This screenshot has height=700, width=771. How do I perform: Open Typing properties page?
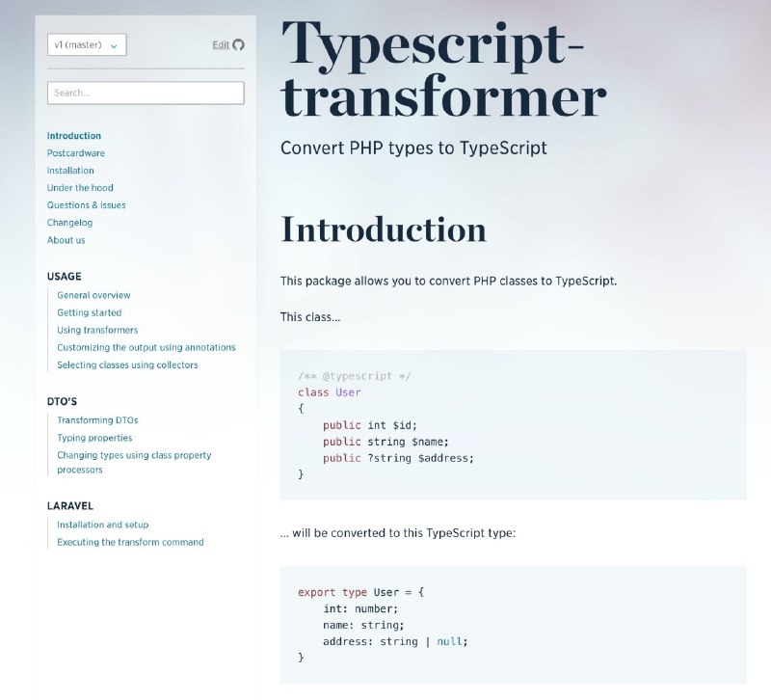click(94, 438)
